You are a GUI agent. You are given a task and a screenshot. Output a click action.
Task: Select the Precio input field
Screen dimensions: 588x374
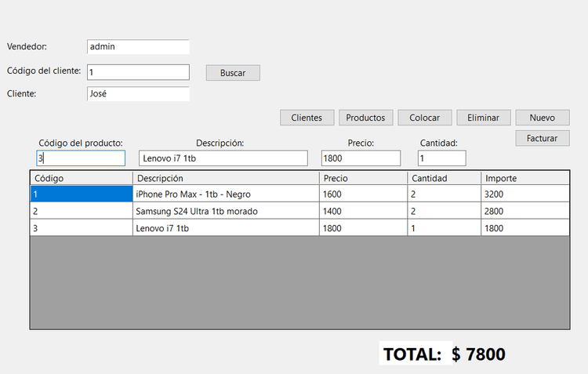click(x=361, y=158)
